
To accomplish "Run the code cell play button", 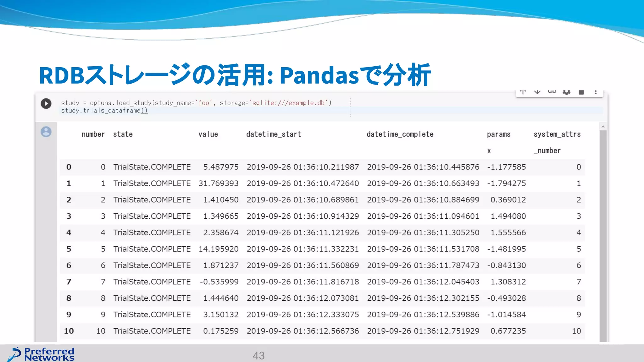I will coord(46,103).
